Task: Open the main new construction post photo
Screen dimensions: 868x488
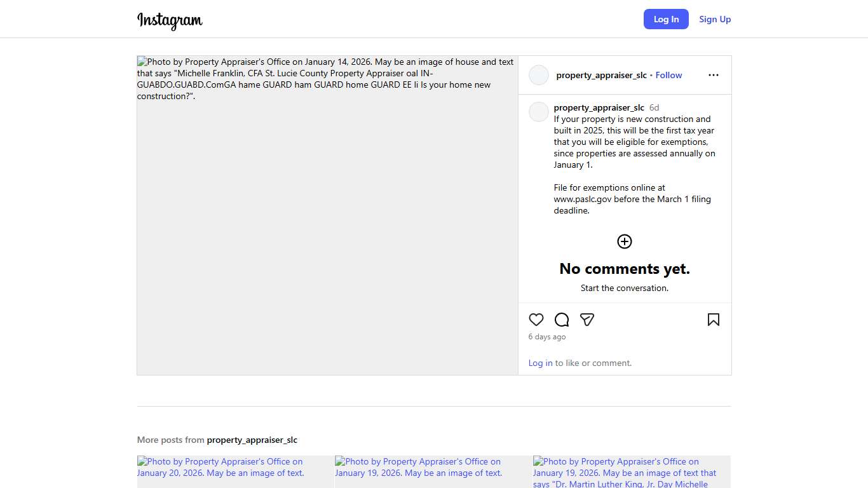Action: pos(327,216)
